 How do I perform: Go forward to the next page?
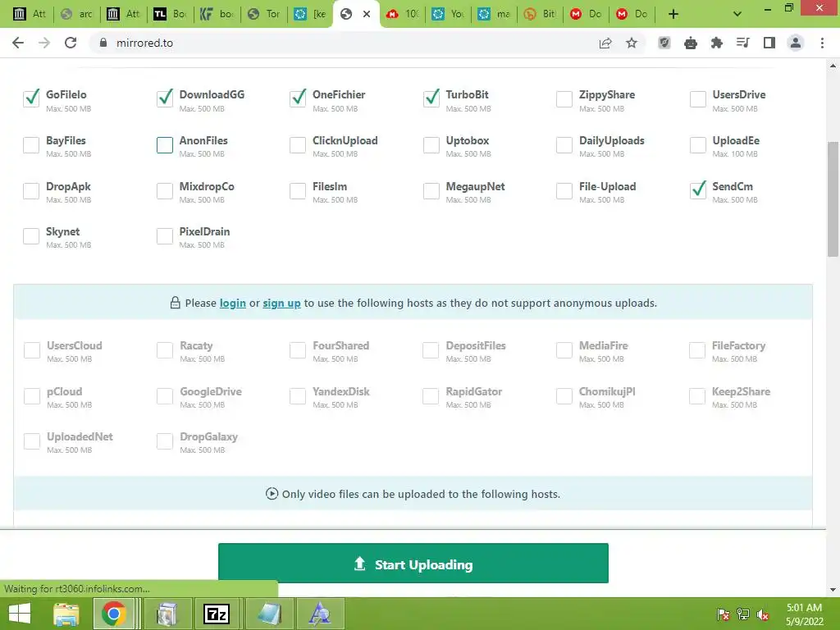click(x=44, y=43)
